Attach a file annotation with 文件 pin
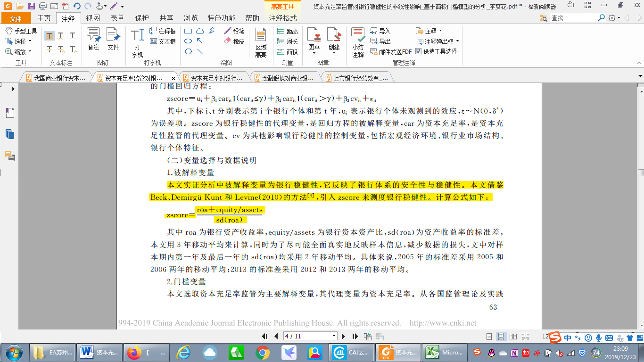Screen dimensions: 644x362 (x=113, y=40)
